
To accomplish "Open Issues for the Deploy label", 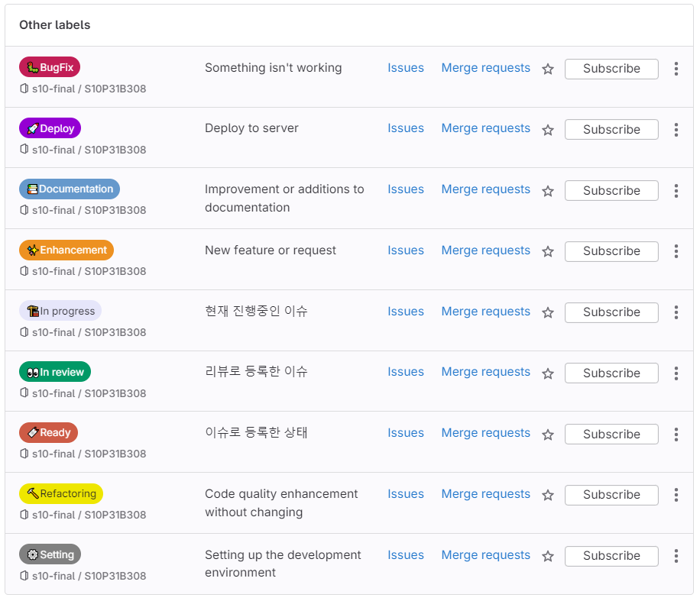I will click(406, 128).
